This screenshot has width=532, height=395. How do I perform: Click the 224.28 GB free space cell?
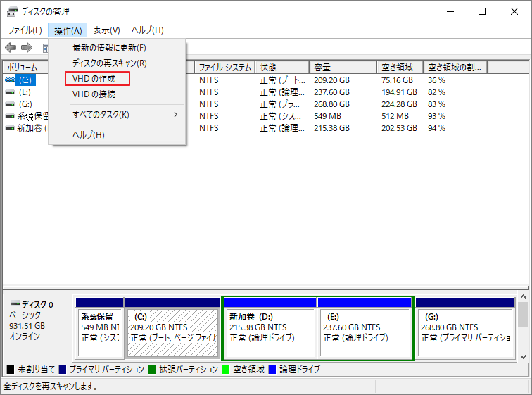[399, 104]
